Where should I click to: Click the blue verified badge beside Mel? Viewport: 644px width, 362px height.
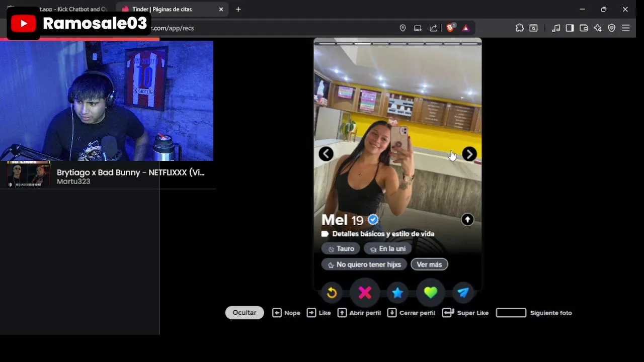click(373, 220)
